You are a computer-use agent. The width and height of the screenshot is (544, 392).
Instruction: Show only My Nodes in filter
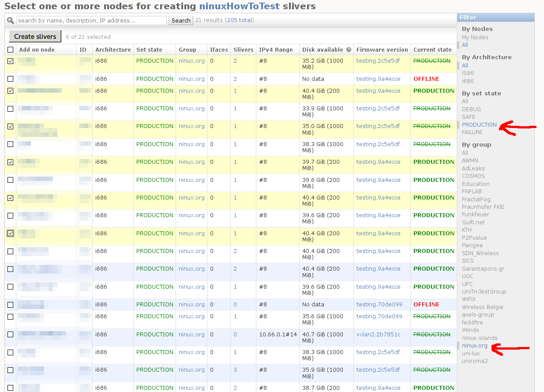click(x=475, y=38)
